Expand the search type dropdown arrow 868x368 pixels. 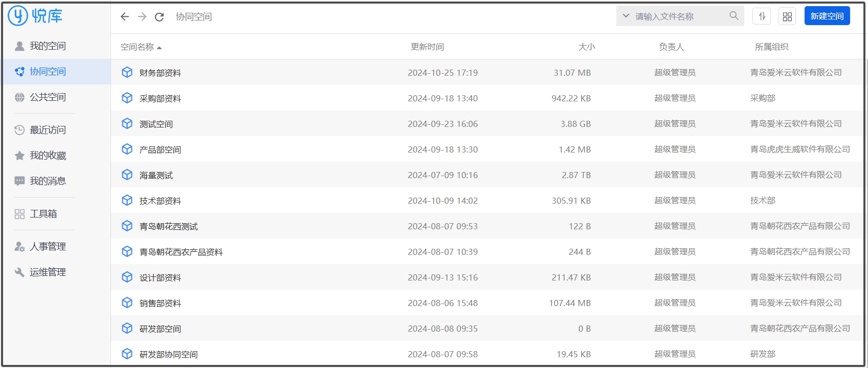click(626, 16)
